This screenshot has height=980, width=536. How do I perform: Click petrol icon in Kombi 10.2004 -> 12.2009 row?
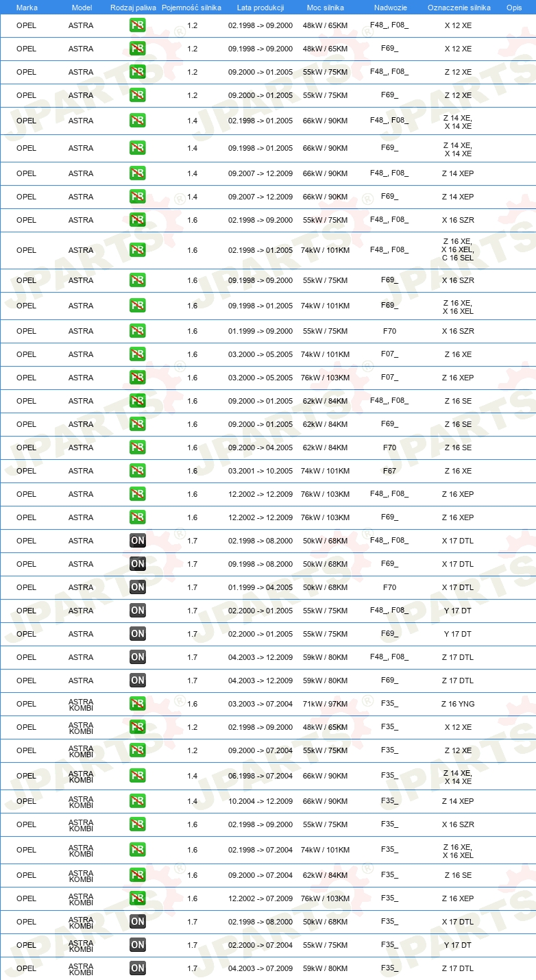click(x=138, y=801)
